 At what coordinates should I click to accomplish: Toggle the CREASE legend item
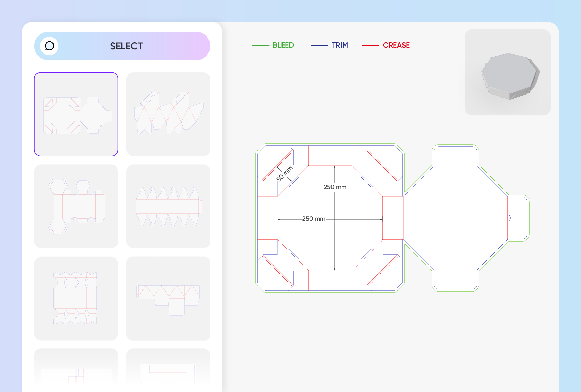386,45
